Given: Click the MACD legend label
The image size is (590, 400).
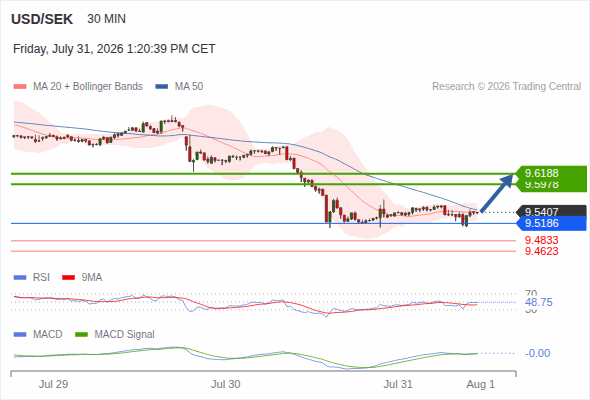Looking at the screenshot, I should [48, 335].
